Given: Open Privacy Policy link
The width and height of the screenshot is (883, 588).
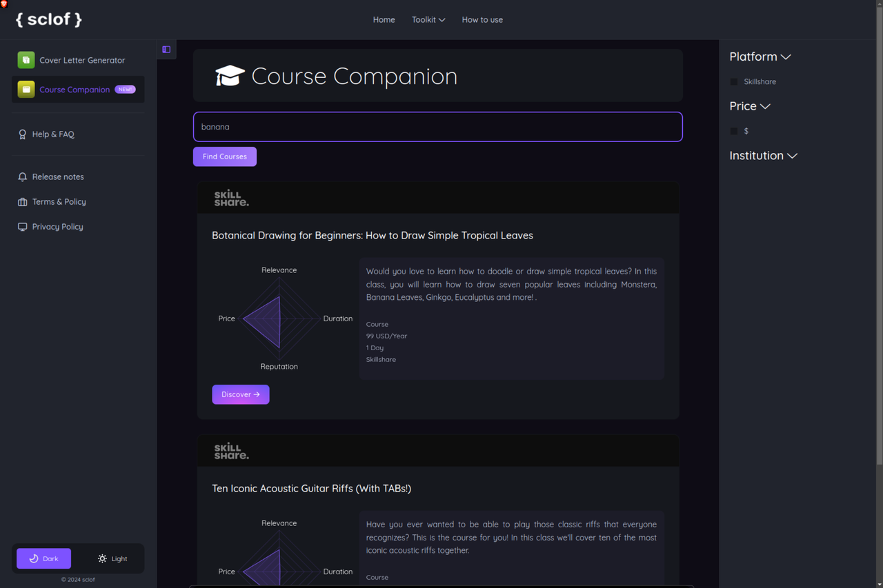Looking at the screenshot, I should 57,227.
